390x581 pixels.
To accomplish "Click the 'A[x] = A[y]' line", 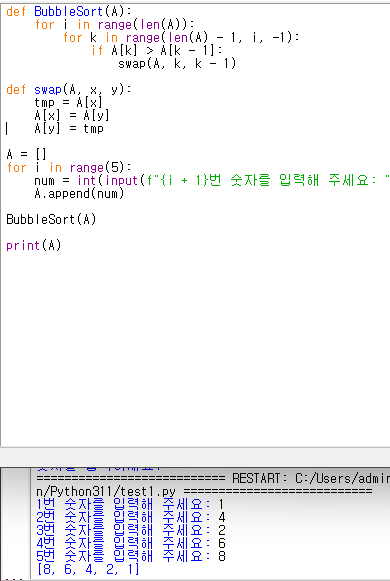I will click(x=72, y=116).
